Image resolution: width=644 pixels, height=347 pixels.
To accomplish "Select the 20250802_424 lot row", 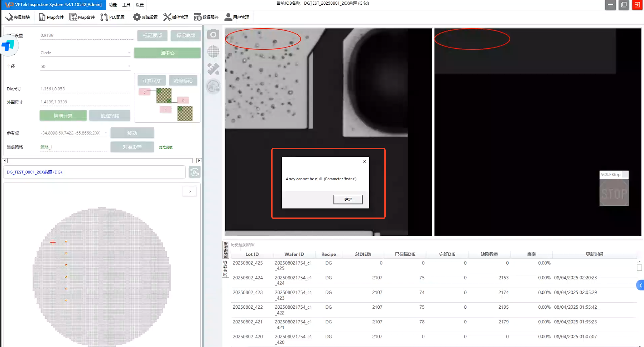I will click(x=247, y=278).
